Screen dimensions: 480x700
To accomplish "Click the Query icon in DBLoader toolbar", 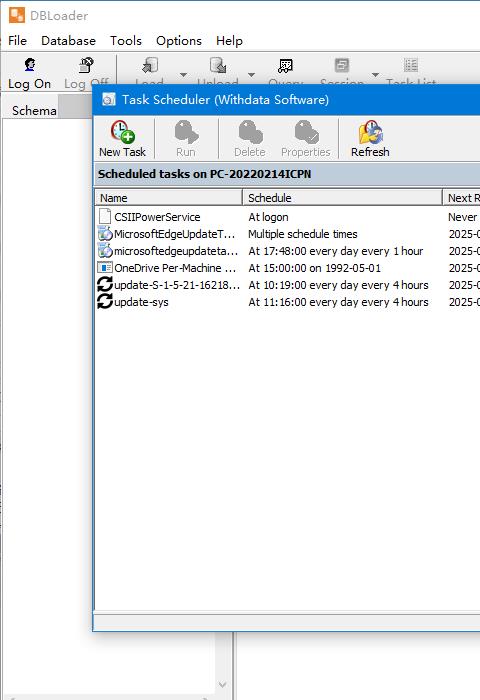I will click(285, 66).
